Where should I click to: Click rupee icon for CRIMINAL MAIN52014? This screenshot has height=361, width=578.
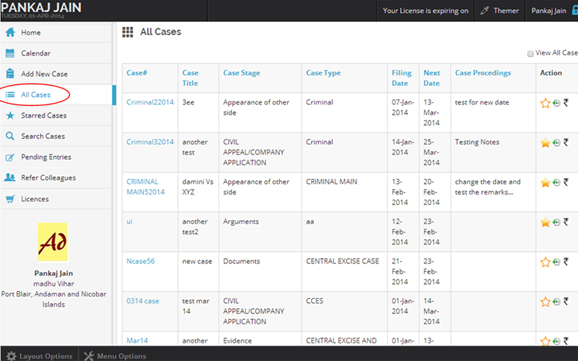pos(566,182)
